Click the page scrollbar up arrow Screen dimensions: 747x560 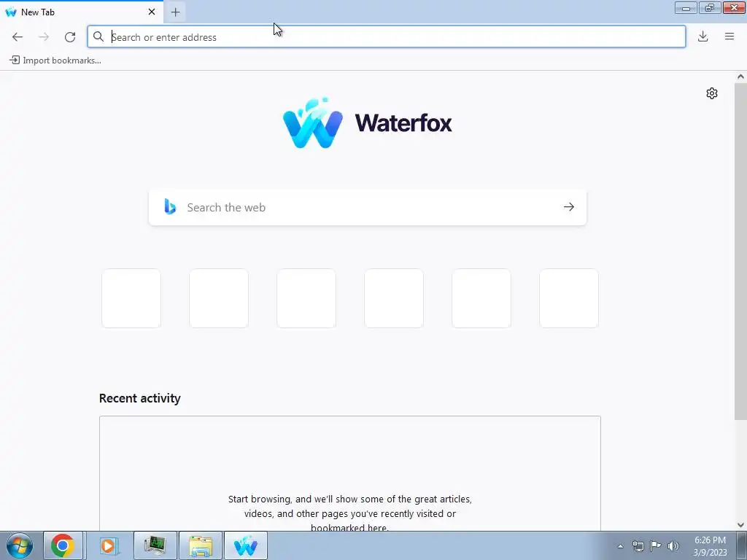point(740,77)
